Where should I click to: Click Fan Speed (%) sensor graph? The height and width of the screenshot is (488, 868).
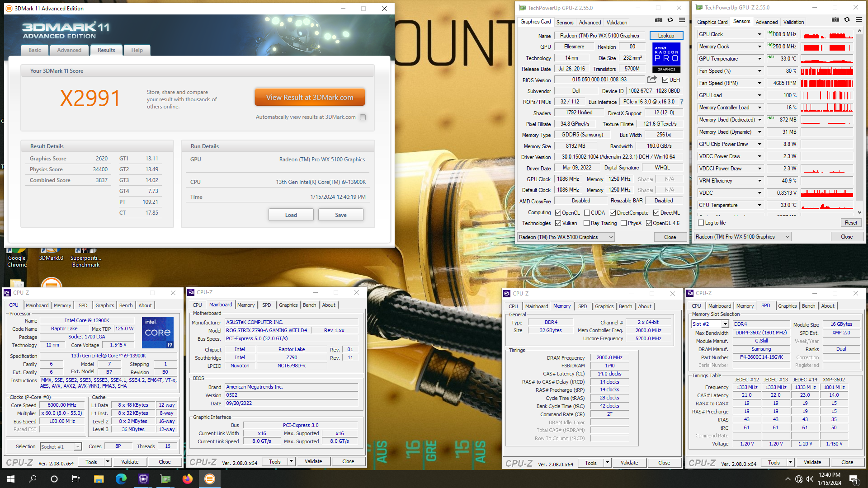click(827, 71)
